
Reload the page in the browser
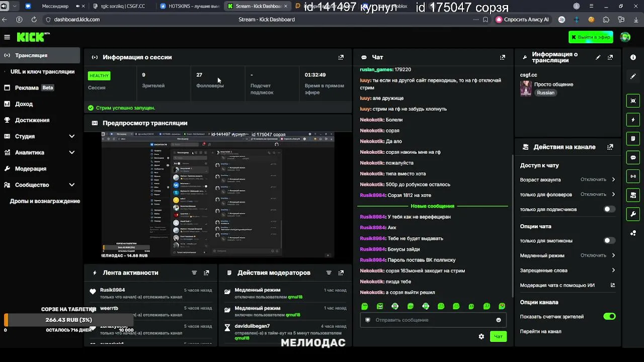point(34,20)
